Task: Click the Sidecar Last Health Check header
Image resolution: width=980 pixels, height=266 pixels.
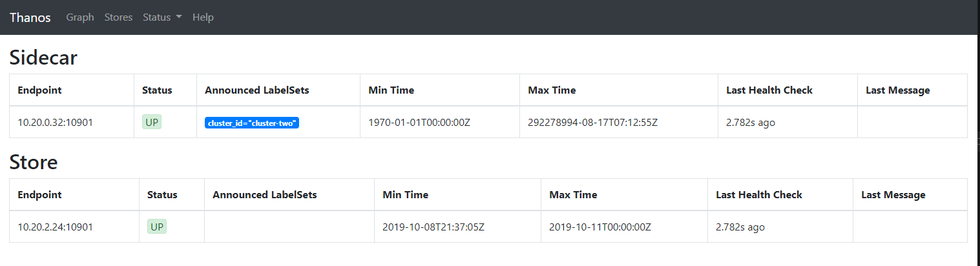Action: (x=769, y=90)
